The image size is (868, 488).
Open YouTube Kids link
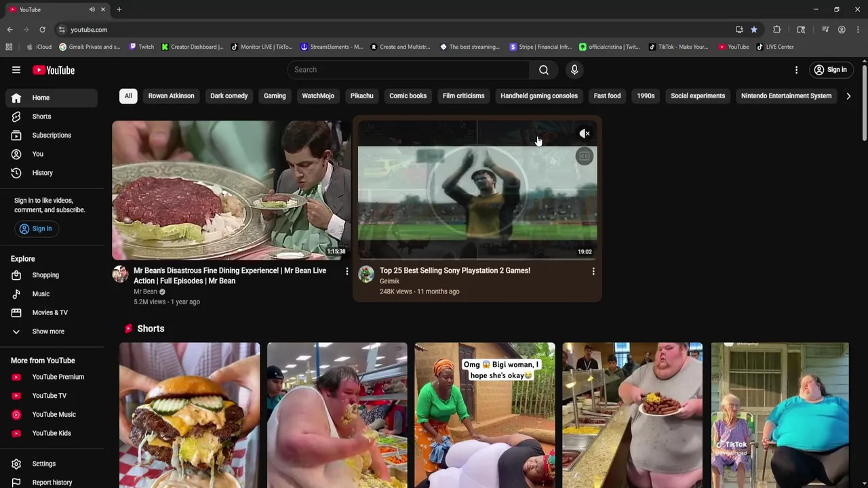tap(52, 433)
